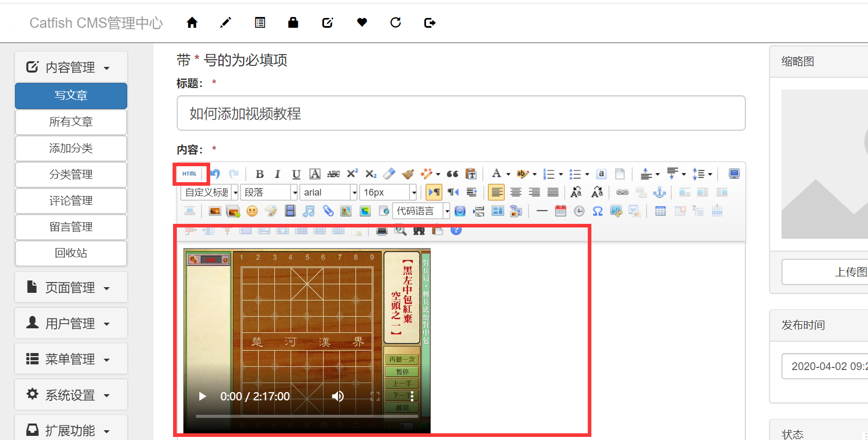This screenshot has width=868, height=440.
Task: Mute the video using speaker icon
Action: pyautogui.click(x=337, y=396)
